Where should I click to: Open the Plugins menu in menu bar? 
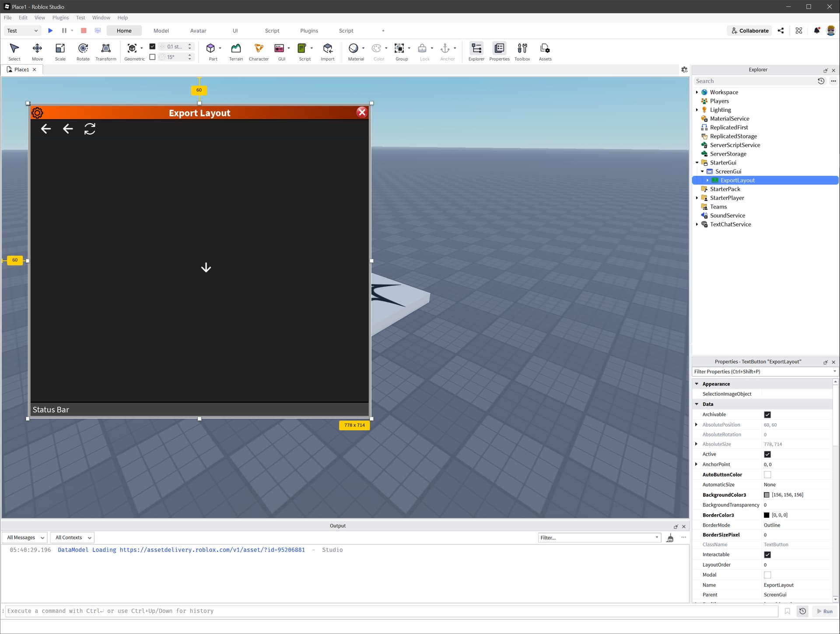(60, 17)
